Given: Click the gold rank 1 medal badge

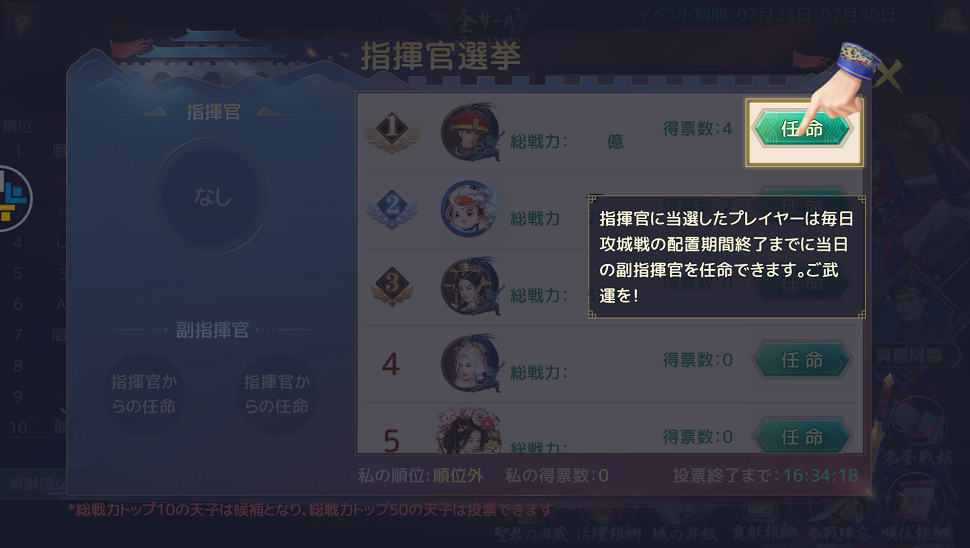Looking at the screenshot, I should click(392, 132).
